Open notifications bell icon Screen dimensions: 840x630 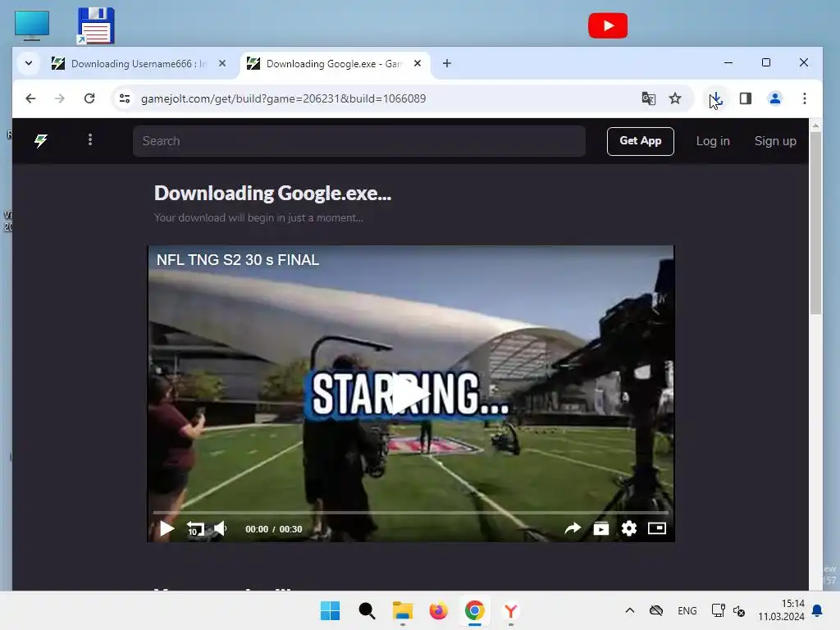(x=817, y=610)
